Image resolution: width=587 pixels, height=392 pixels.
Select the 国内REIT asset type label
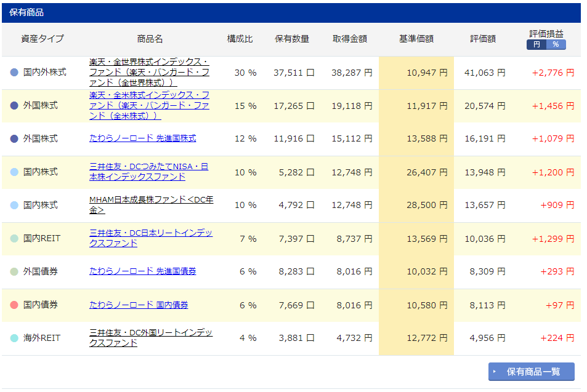coord(41,238)
